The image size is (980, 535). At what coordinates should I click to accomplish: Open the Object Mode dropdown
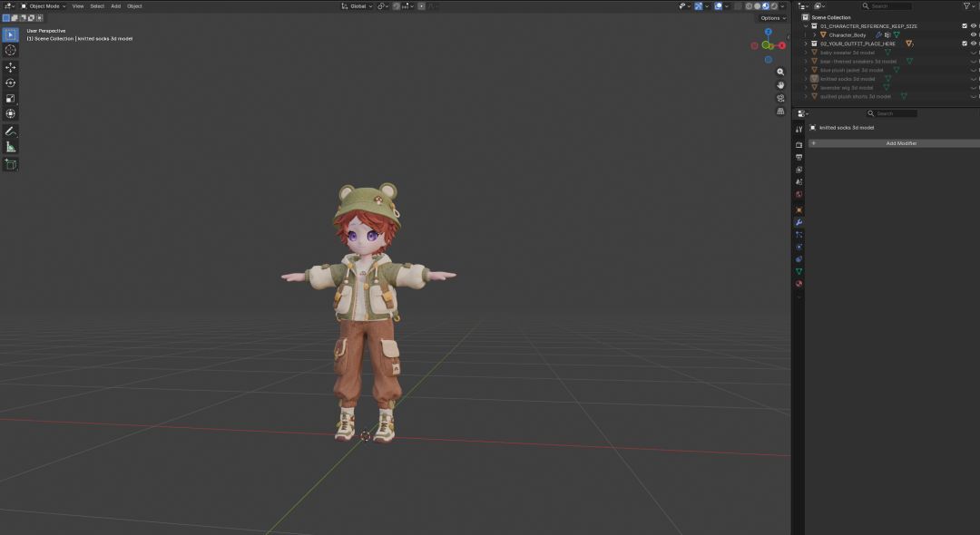point(44,6)
